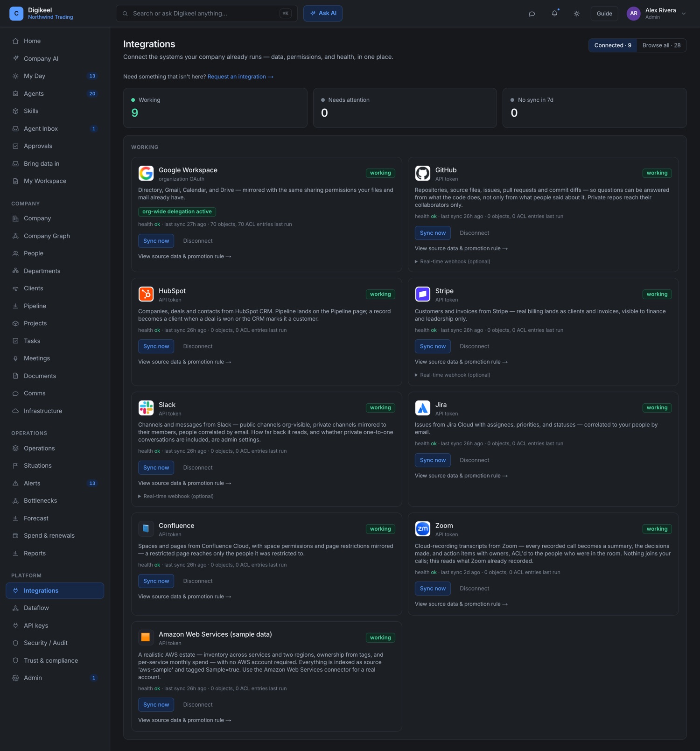Click the Jira logo icon

pyautogui.click(x=423, y=408)
